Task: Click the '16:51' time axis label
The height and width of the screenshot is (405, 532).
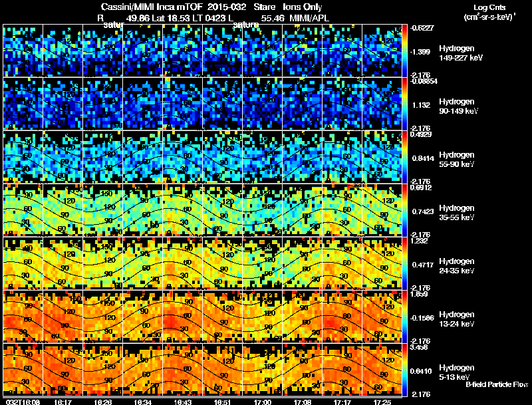Action: tap(223, 402)
